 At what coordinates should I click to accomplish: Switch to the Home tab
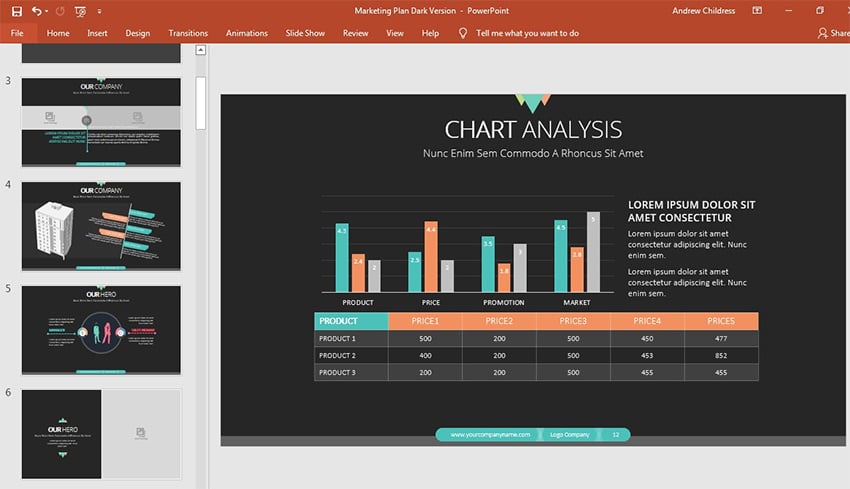pos(58,33)
